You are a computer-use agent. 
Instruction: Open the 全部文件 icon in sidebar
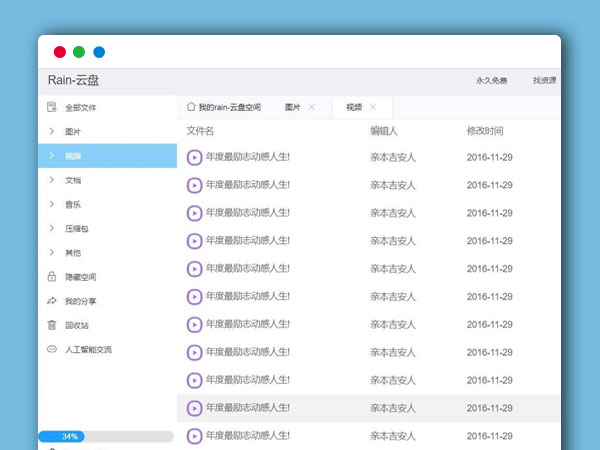(x=52, y=108)
